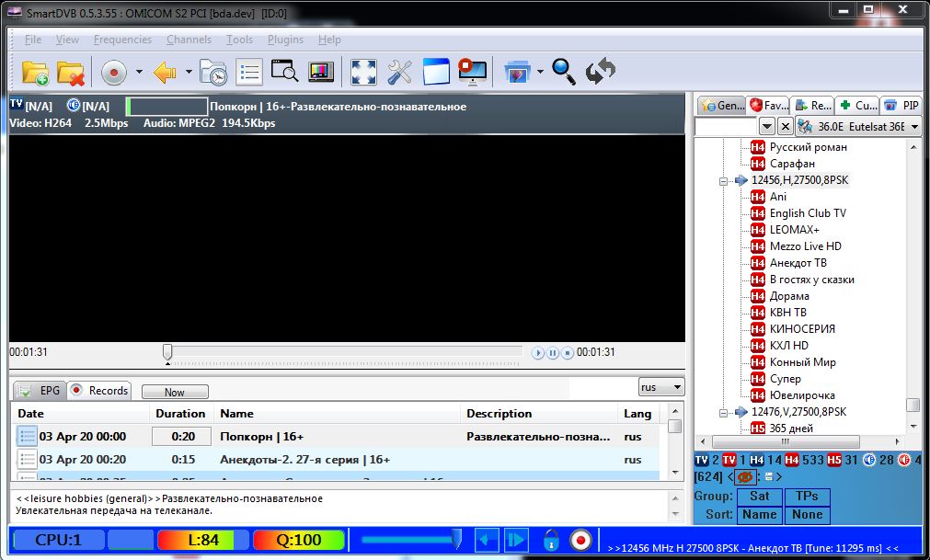Image resolution: width=930 pixels, height=560 pixels.
Task: Open the Tools menu
Action: tap(239, 40)
